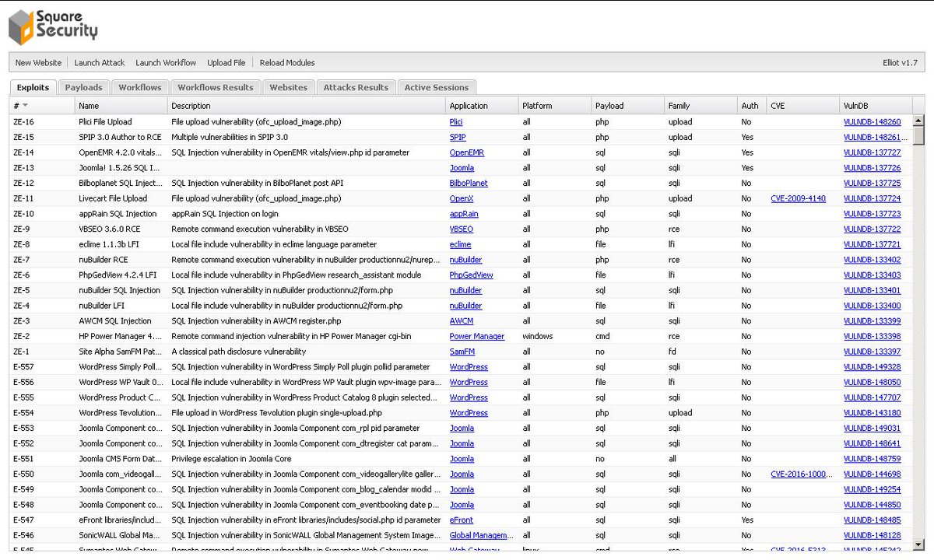
Task: Sort by the Name column header
Action: [121, 105]
